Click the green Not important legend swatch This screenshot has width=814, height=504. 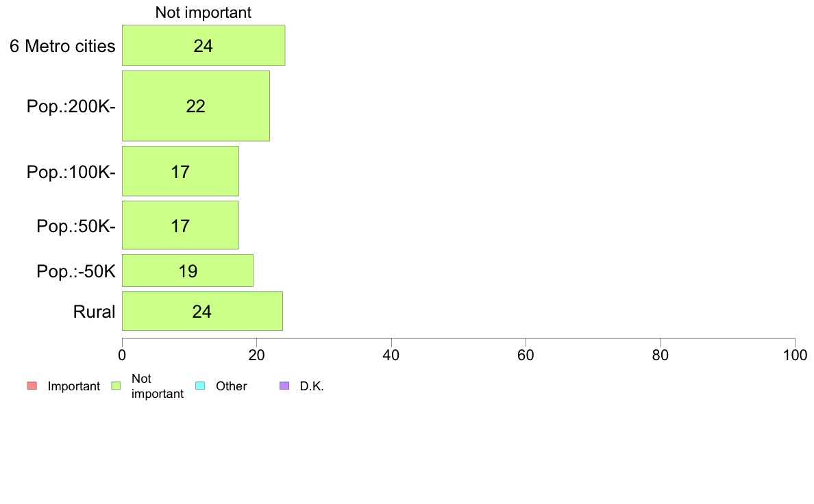tap(116, 386)
